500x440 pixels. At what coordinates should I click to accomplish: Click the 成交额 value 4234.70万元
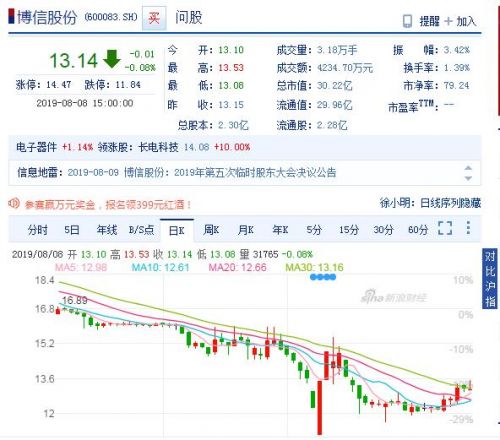coord(345,68)
